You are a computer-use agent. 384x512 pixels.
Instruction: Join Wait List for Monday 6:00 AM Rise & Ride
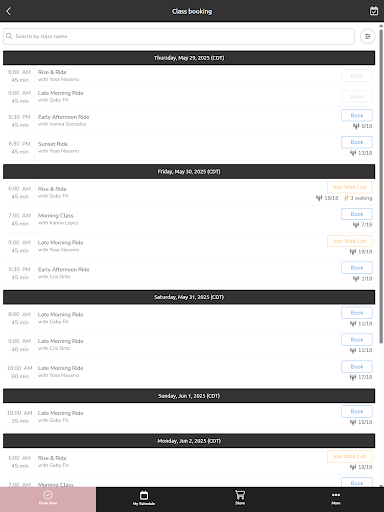350,456
